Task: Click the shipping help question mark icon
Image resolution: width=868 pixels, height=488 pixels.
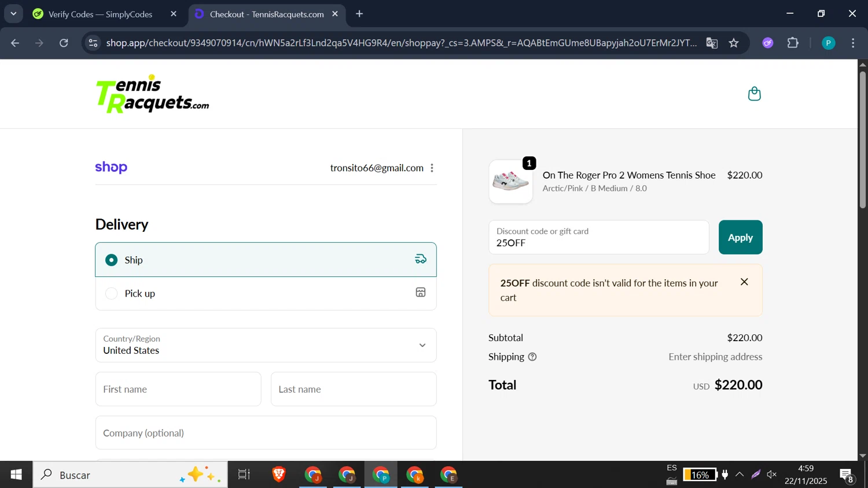Action: 532,357
